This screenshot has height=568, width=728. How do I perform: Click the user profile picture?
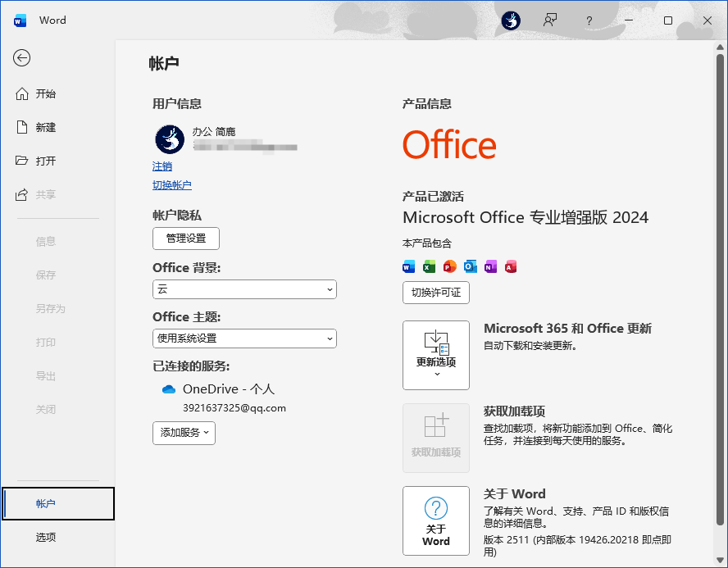click(x=169, y=139)
